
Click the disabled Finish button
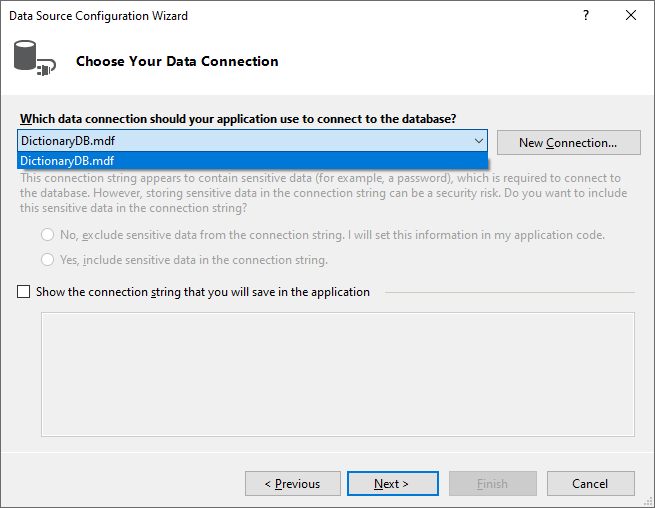click(493, 484)
